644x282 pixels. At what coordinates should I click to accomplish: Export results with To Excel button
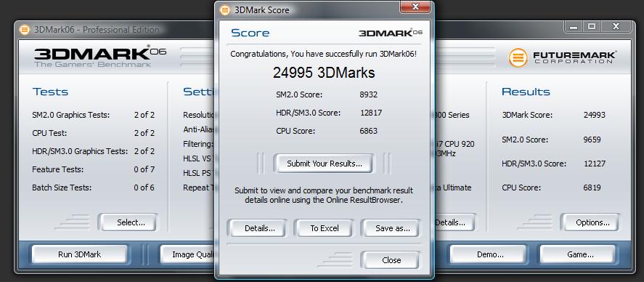pyautogui.click(x=325, y=228)
